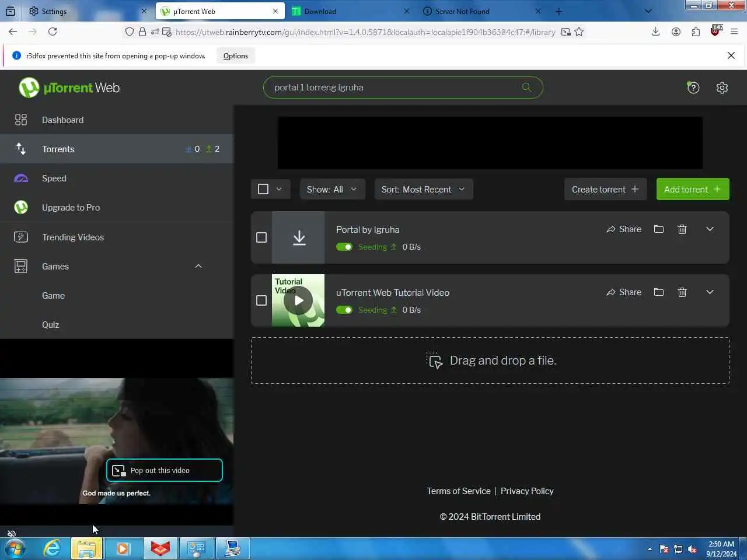
Task: Toggle the select-all torrents checkbox
Action: click(x=263, y=189)
